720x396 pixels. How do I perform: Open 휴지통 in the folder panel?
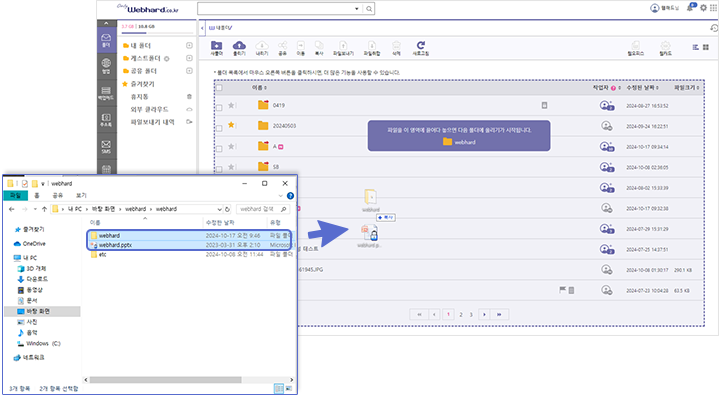(140, 96)
